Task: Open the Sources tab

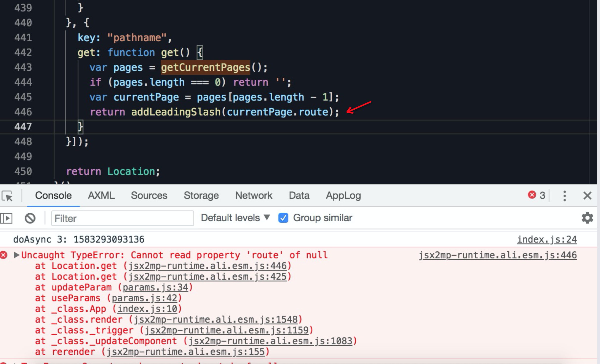Action: (149, 195)
